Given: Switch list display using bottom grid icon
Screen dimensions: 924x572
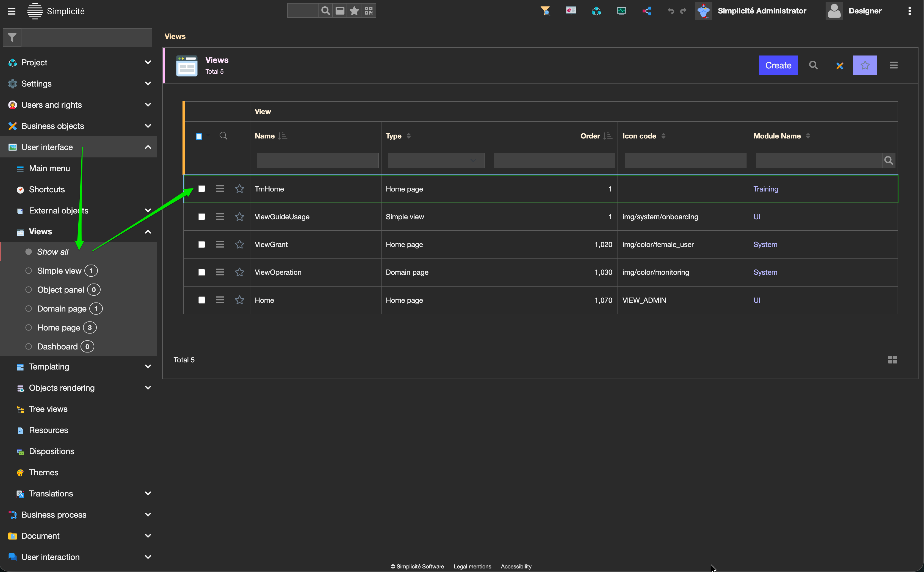Looking at the screenshot, I should point(892,360).
